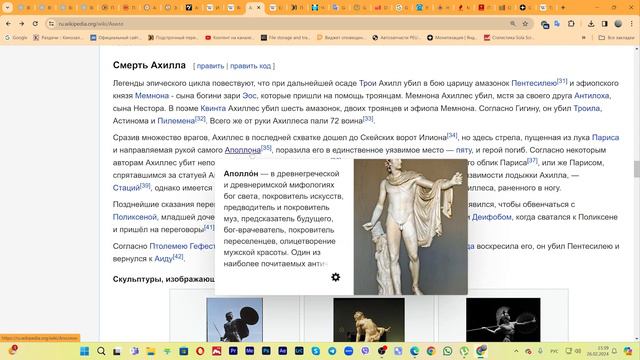Open a new browser tab
The height and width of the screenshot is (360, 640).
tap(563, 7)
